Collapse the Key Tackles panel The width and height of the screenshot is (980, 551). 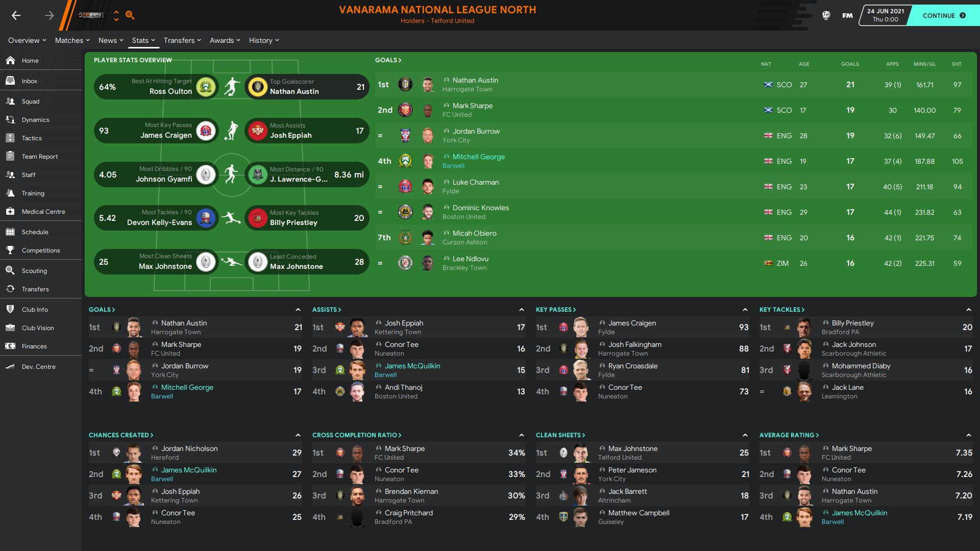pos(968,310)
